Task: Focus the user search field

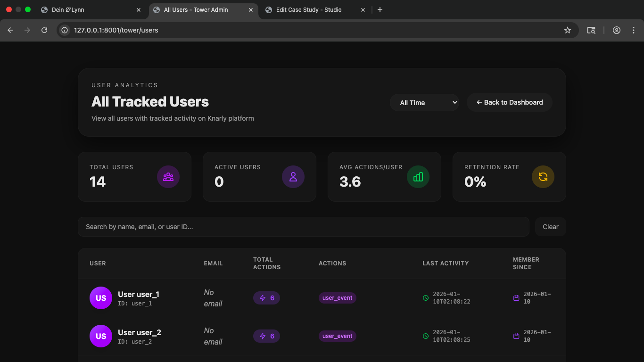Action: pyautogui.click(x=303, y=227)
